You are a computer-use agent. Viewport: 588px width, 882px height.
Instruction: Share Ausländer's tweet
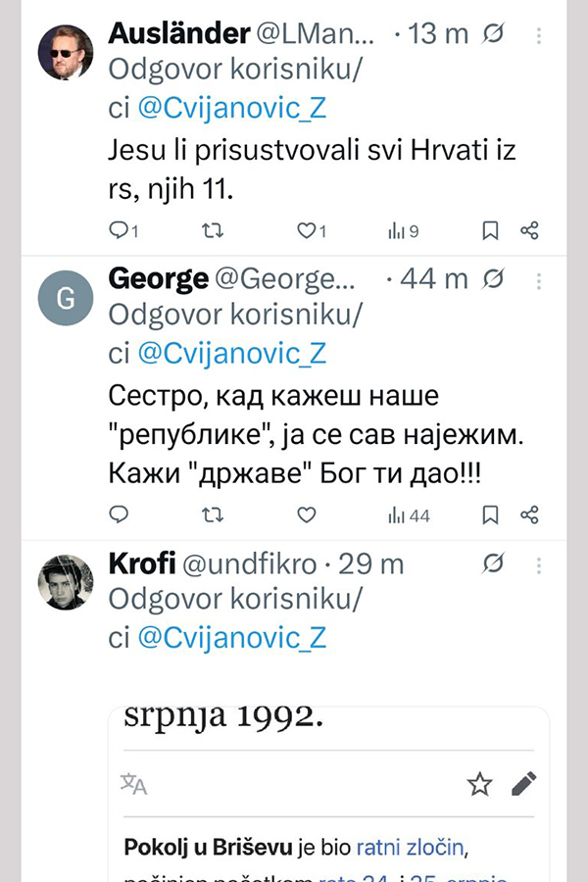pos(529,231)
